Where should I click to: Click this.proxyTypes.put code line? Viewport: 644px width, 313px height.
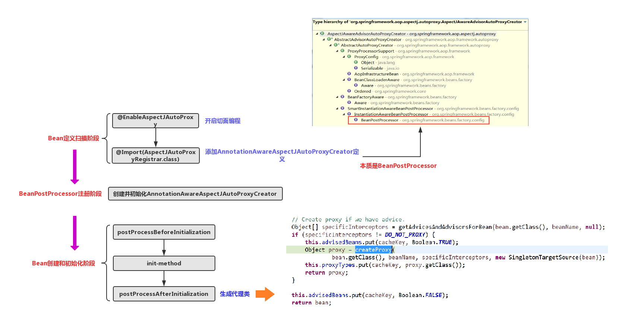(x=385, y=265)
